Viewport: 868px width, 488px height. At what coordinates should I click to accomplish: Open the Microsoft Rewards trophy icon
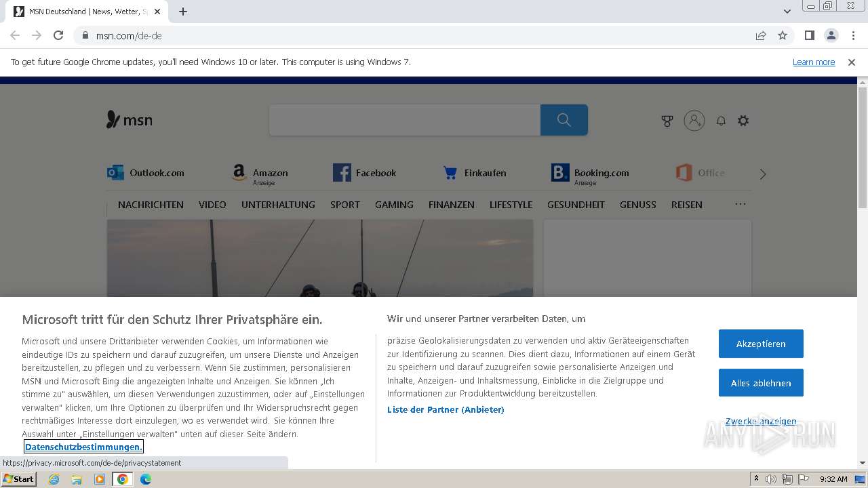point(667,121)
